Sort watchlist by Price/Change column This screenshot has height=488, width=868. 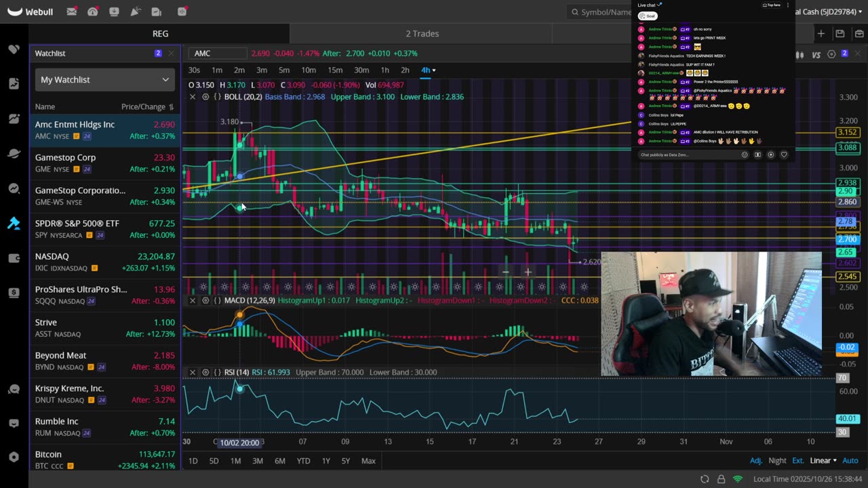(148, 107)
